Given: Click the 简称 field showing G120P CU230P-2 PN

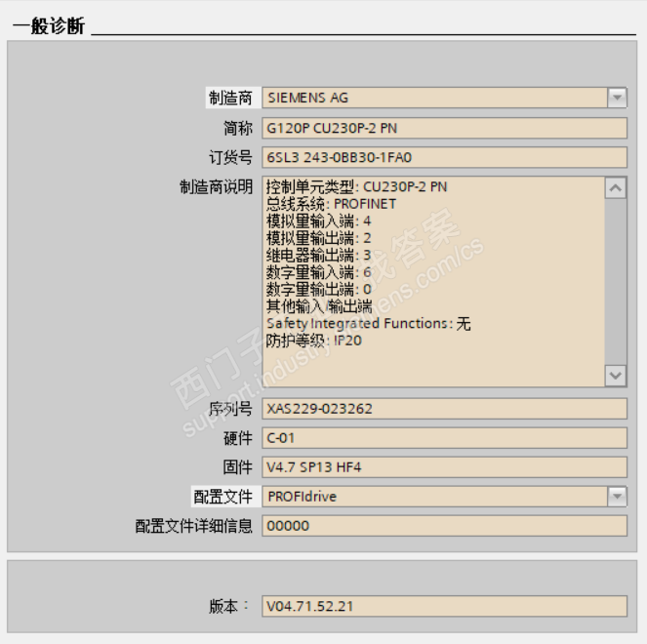Looking at the screenshot, I should click(x=444, y=128).
